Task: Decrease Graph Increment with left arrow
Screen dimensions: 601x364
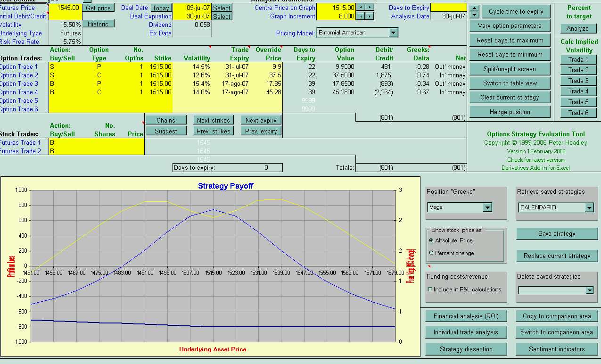Action: (x=361, y=16)
